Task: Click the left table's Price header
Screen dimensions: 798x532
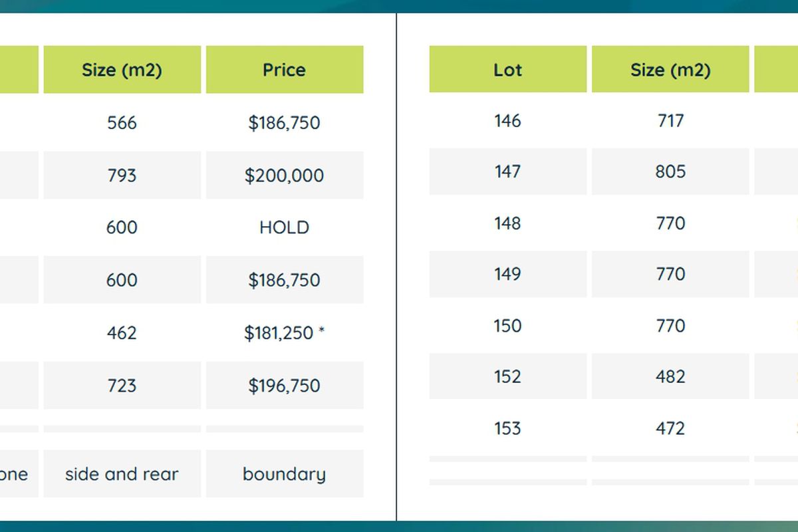Action: click(x=285, y=69)
